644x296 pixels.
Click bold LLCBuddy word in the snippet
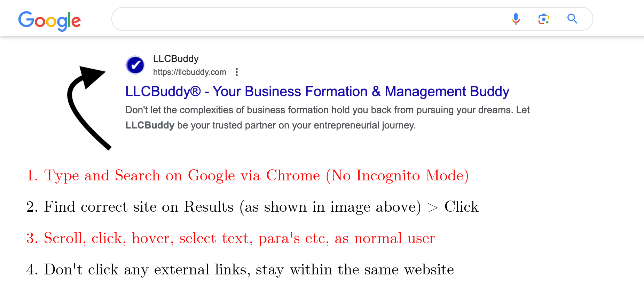[x=150, y=125]
